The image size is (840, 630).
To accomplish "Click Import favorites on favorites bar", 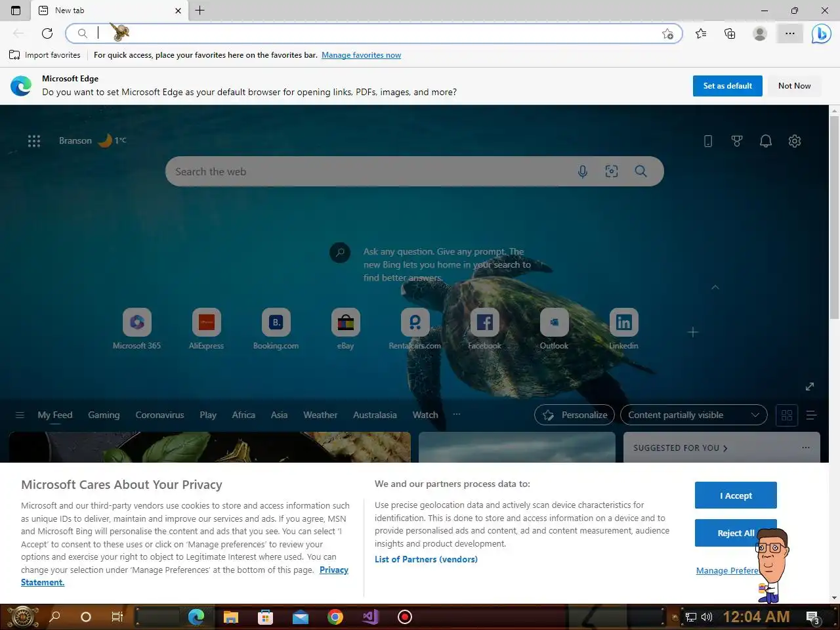I will [45, 55].
